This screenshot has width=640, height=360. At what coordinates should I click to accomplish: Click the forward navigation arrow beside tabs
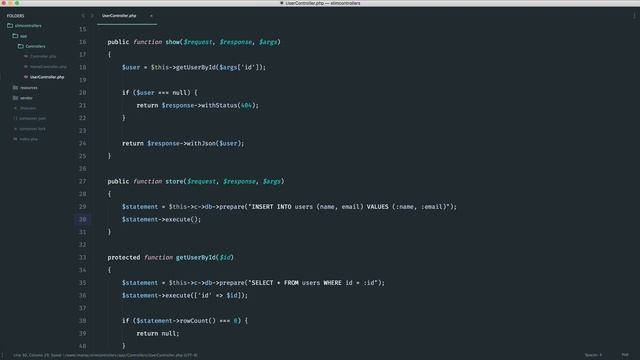(x=92, y=16)
